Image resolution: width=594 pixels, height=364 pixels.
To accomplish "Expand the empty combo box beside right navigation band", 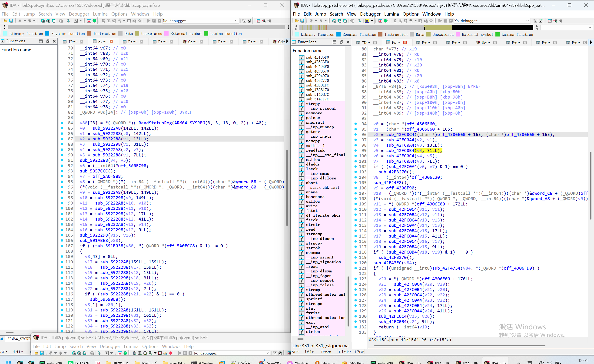I will tap(590, 27).
